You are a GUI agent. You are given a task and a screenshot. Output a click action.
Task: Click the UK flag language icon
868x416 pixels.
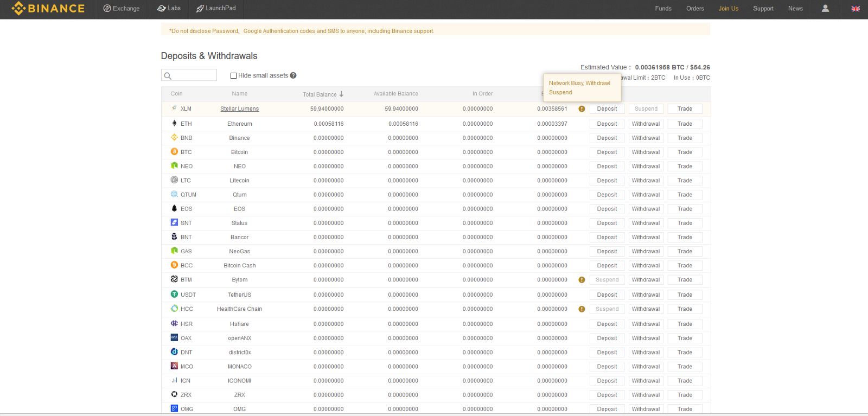[x=856, y=9]
